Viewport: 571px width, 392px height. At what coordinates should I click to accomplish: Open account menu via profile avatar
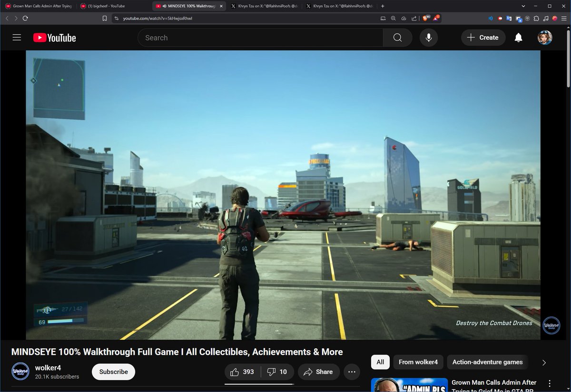[545, 38]
